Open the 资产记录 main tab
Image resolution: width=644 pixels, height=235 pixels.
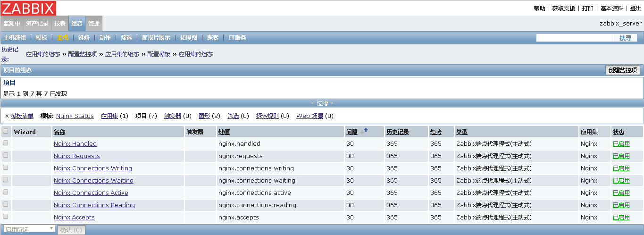[x=37, y=24]
